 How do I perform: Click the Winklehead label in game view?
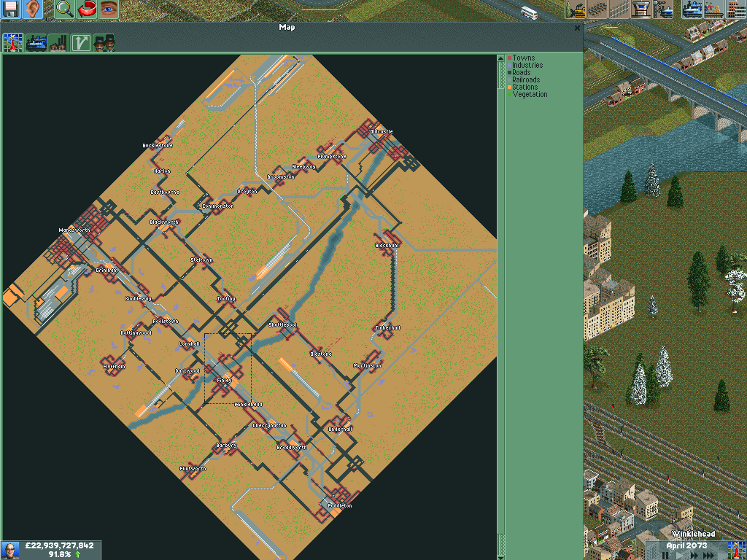click(693, 534)
